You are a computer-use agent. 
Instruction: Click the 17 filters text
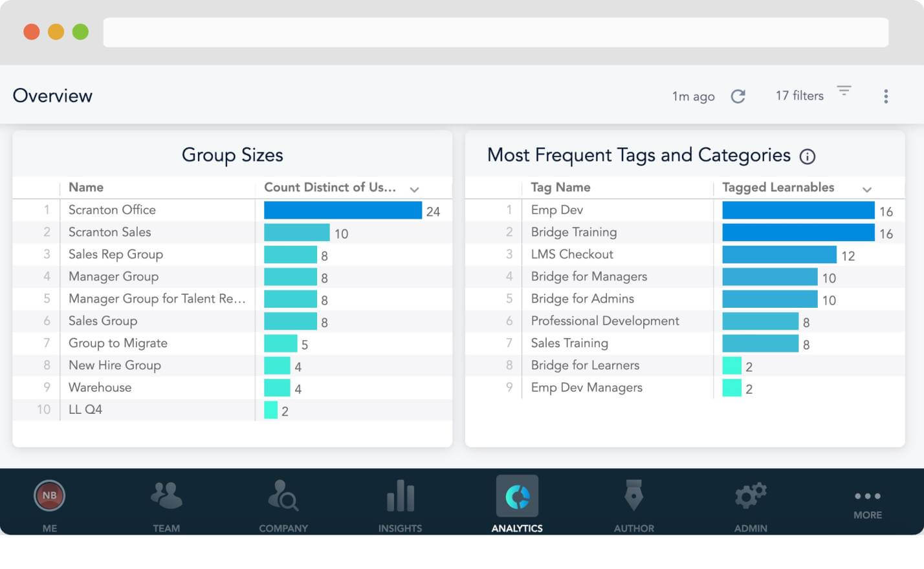(x=800, y=96)
